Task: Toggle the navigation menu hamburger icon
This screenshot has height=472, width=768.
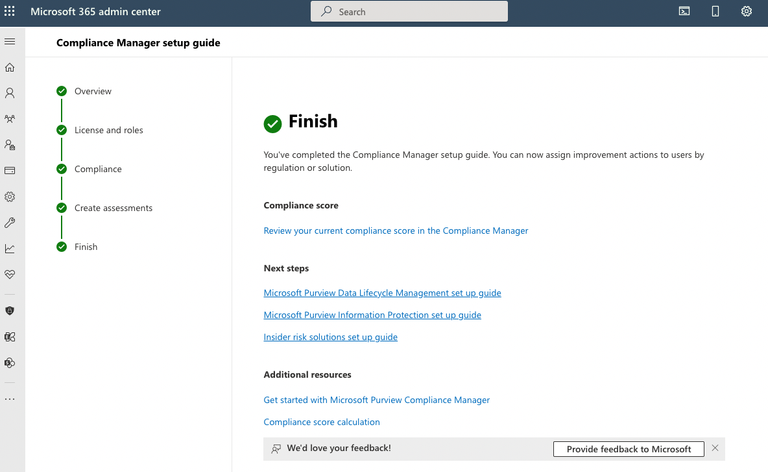Action: [10, 42]
